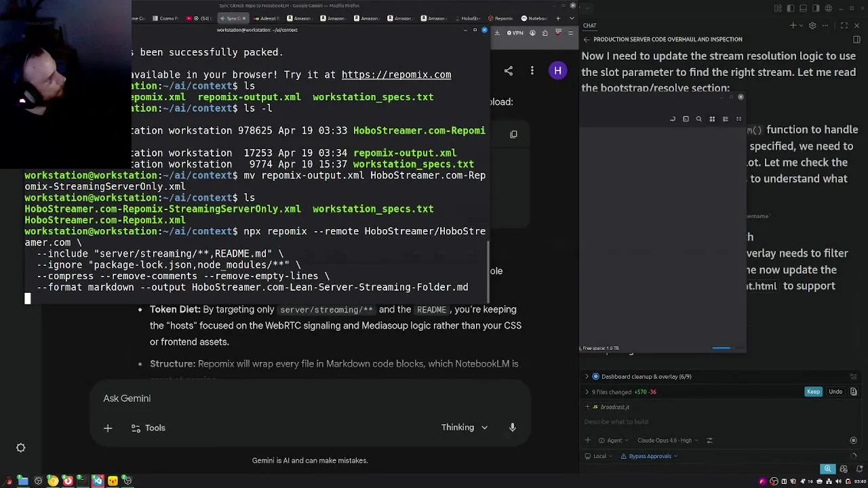Open the Bypass Approvals dropdown
The width and height of the screenshot is (868, 488).
click(649, 456)
